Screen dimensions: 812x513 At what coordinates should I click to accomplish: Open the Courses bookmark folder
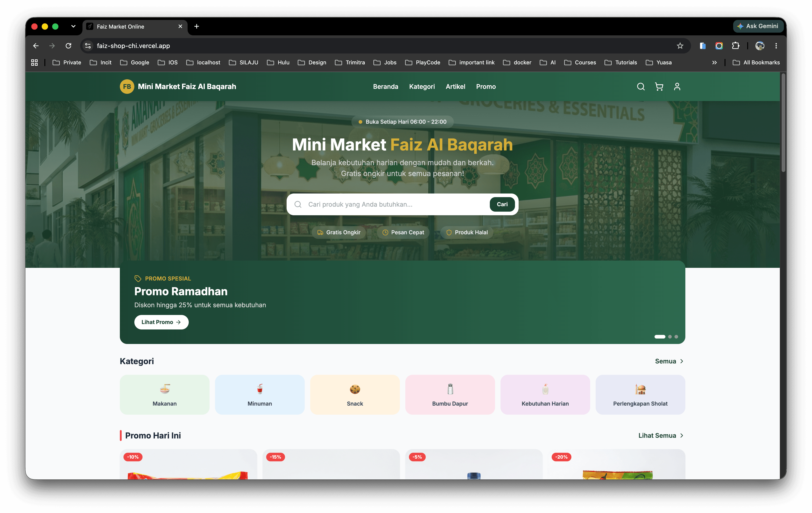[x=580, y=62]
